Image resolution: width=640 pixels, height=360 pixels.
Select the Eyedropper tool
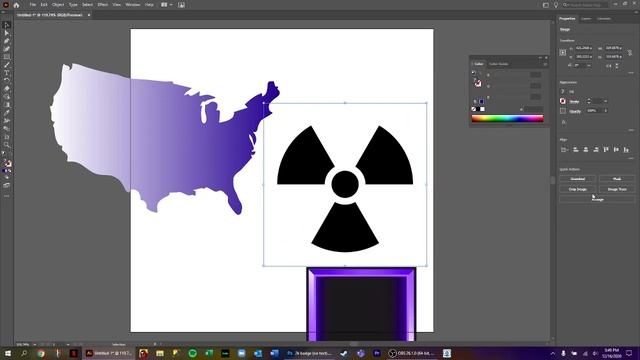click(6, 113)
